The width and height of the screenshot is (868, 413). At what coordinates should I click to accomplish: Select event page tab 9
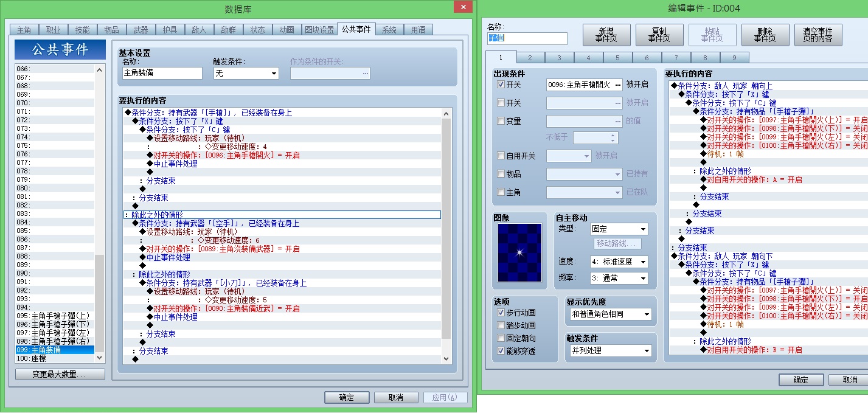(735, 58)
